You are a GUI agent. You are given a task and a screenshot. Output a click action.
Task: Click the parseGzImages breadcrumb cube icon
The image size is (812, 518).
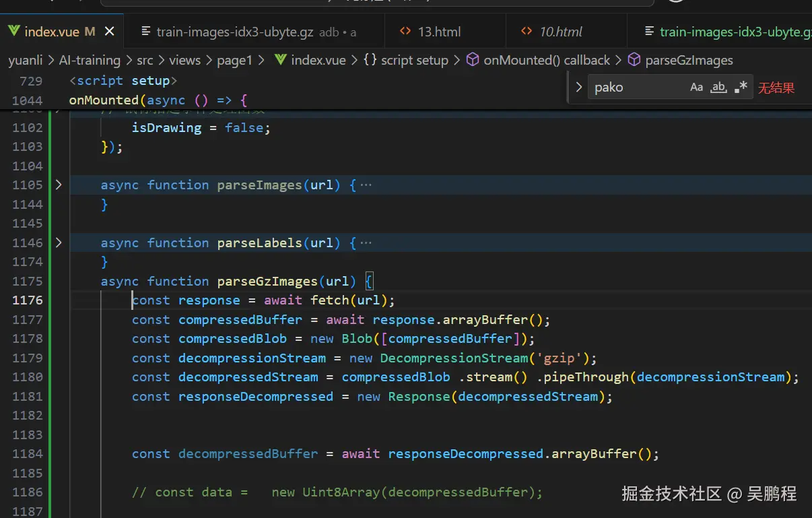634,60
